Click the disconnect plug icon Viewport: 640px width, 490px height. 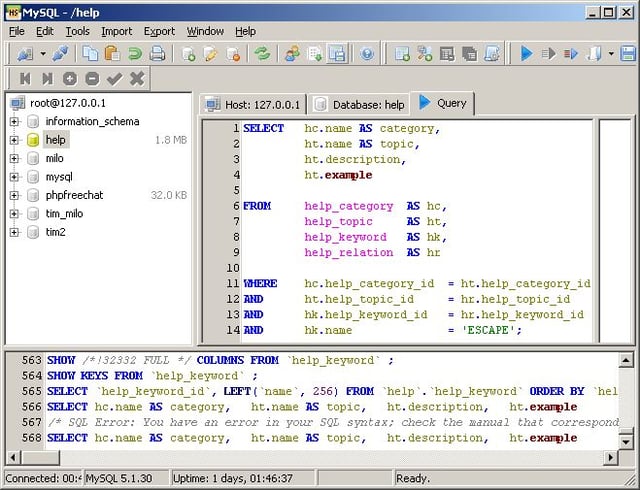[61, 53]
